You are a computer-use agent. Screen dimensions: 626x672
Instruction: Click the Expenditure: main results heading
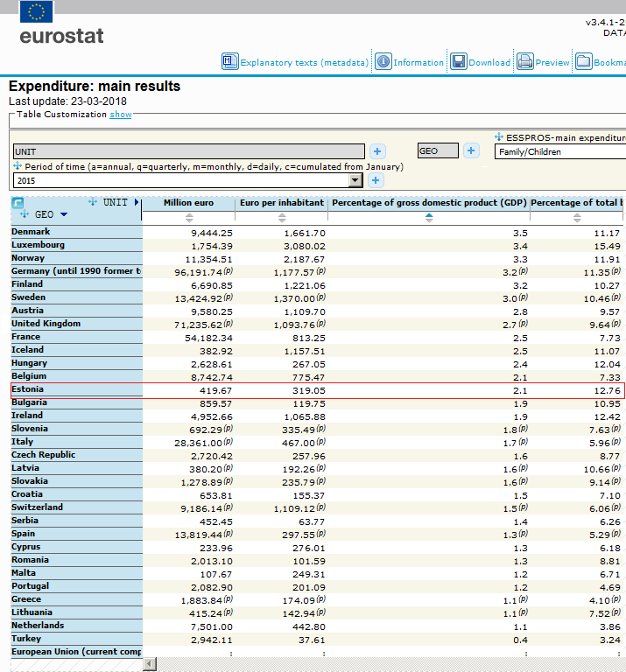(x=95, y=86)
